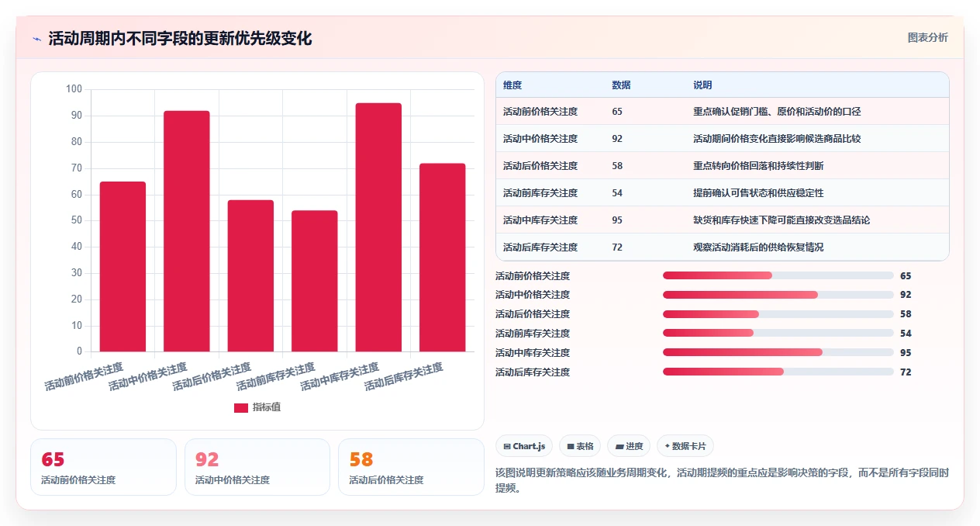Click the 活动中库存关注度 bar in chart
This screenshot has height=526, width=980.
(x=378, y=227)
